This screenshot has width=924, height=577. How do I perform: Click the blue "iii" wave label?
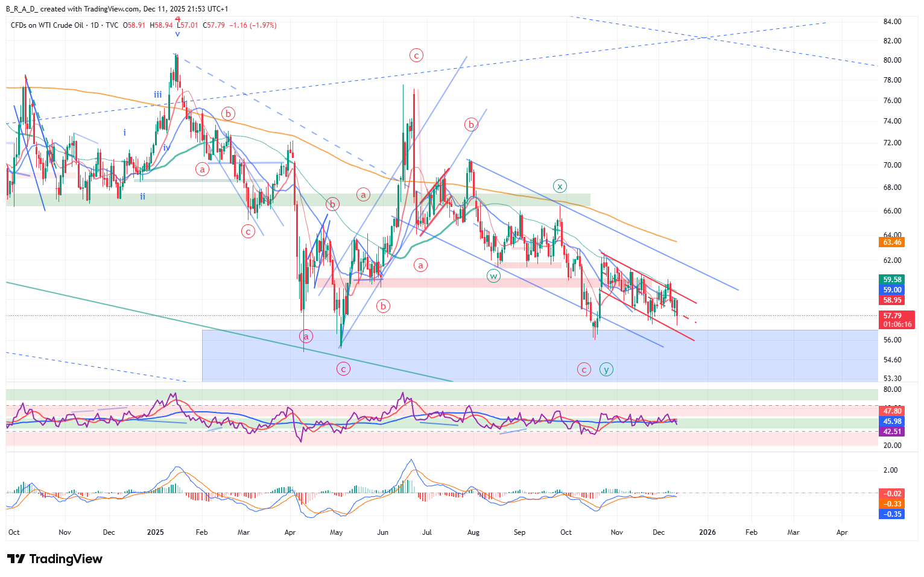pos(157,95)
